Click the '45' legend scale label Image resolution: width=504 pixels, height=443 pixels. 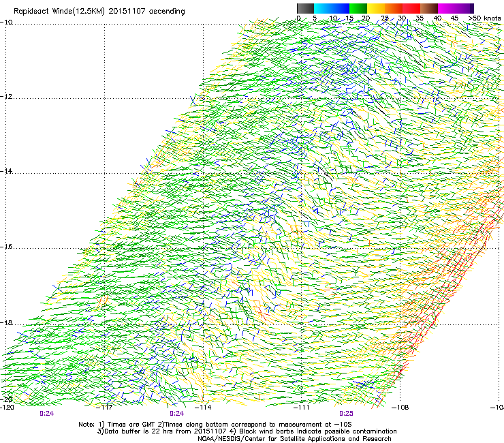coord(454,18)
